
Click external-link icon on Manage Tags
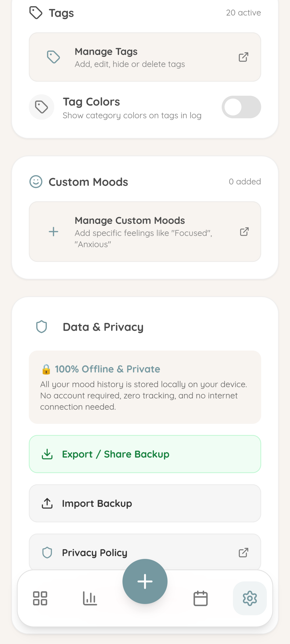point(244,57)
